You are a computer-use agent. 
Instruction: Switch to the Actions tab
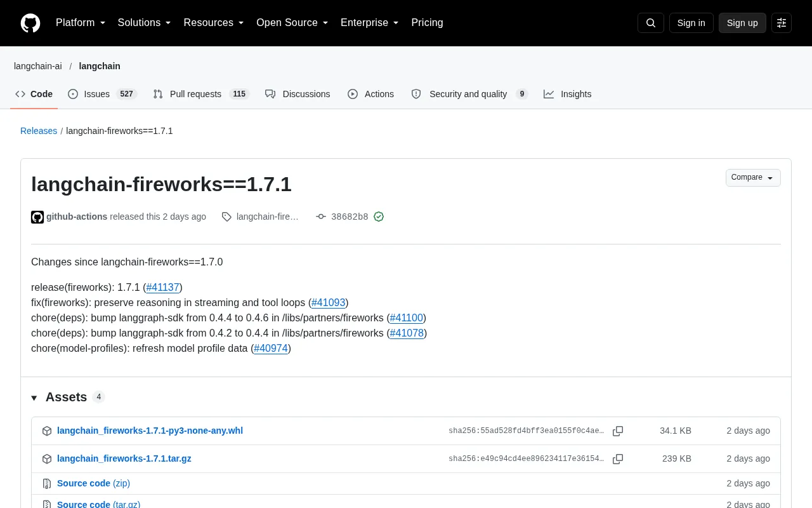pos(371,94)
